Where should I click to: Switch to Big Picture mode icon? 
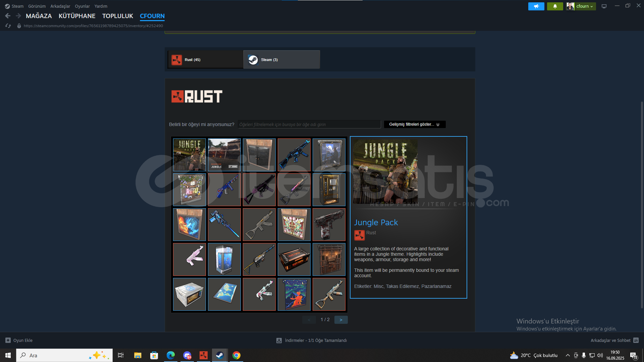(604, 6)
